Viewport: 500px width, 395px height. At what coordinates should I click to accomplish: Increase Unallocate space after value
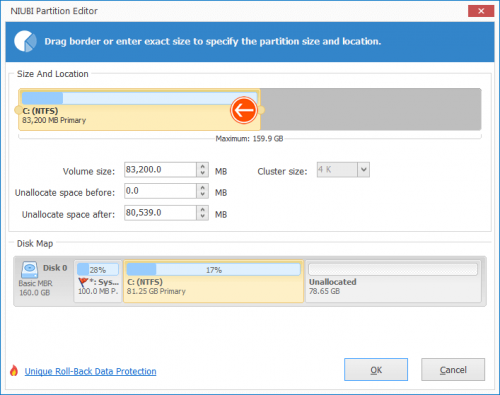pyautogui.click(x=202, y=209)
